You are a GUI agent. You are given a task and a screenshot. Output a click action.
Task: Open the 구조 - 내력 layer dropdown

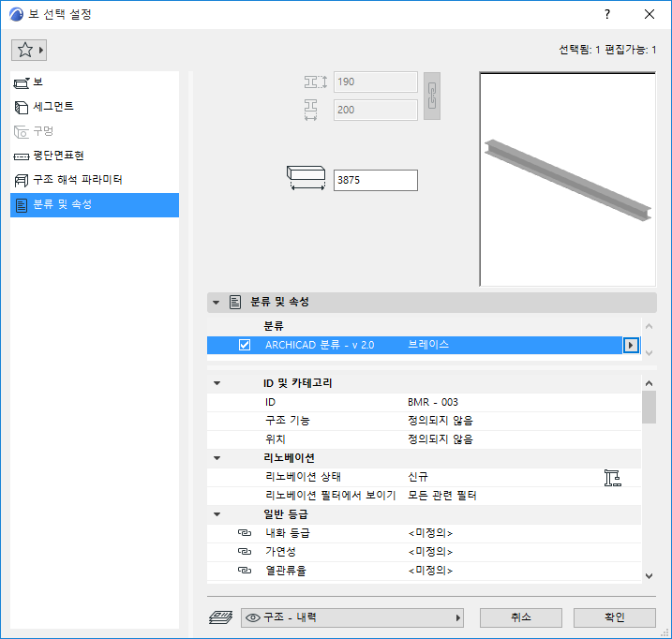352,617
